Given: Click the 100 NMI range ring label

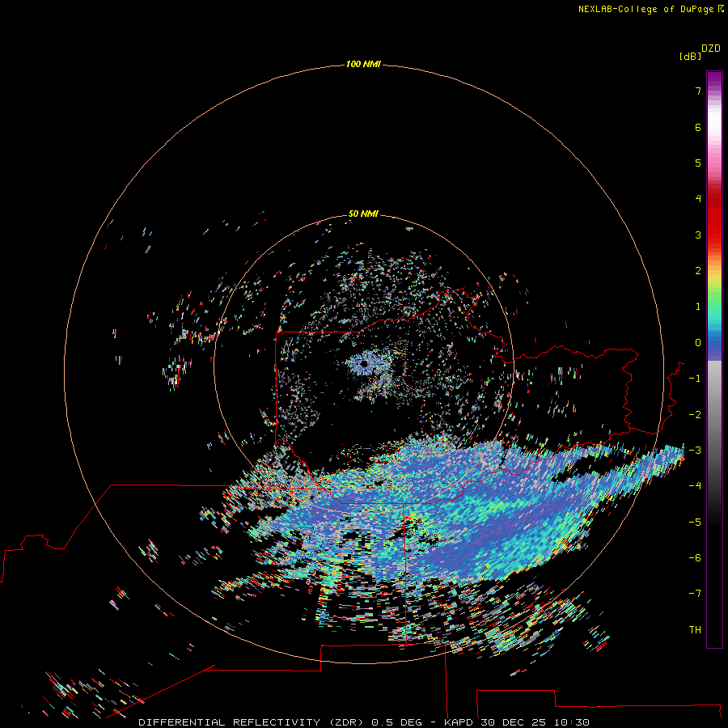Looking at the screenshot, I should pos(363,64).
